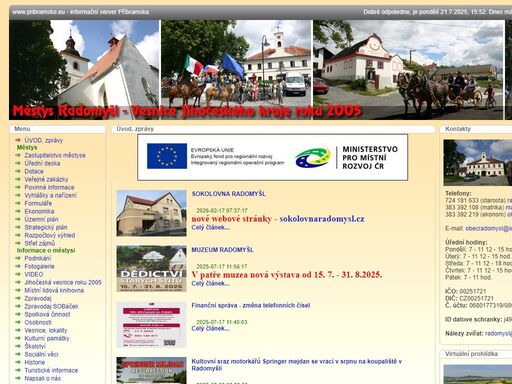The image size is (512, 384).
Task: Open the Sokolovna building thumbnail
Action: (x=151, y=213)
